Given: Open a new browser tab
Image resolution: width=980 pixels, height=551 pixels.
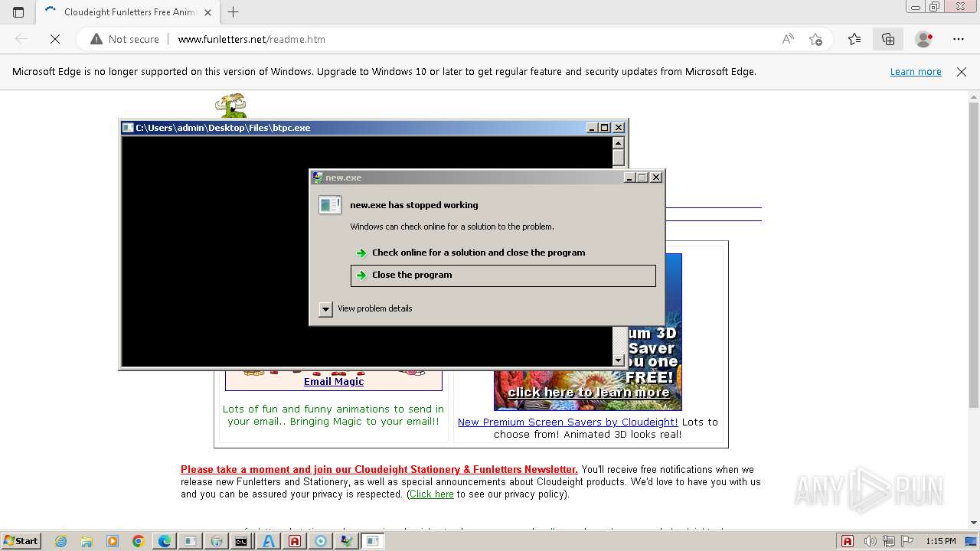Looking at the screenshot, I should (234, 12).
